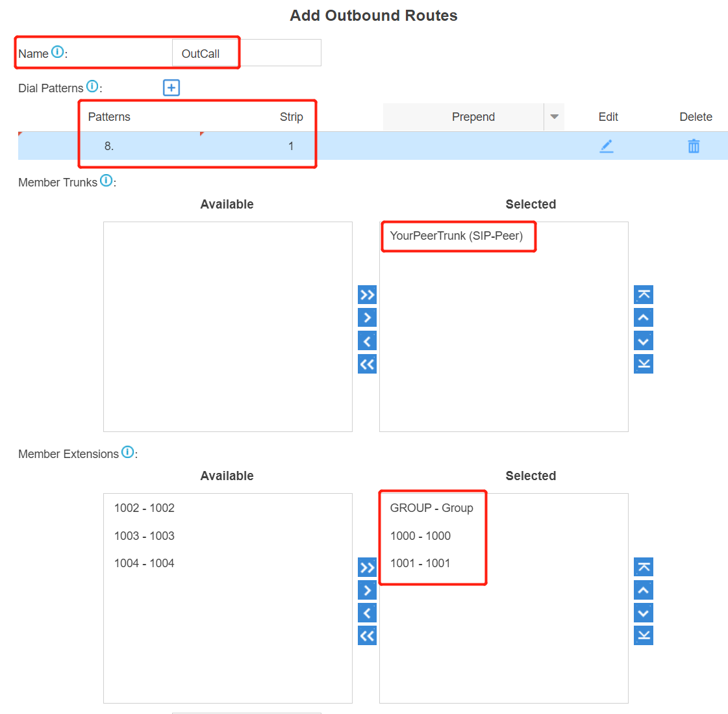Screen dimensions: 728x714
Task: Edit the 8. dial pattern using the pencil icon
Action: [x=607, y=146]
